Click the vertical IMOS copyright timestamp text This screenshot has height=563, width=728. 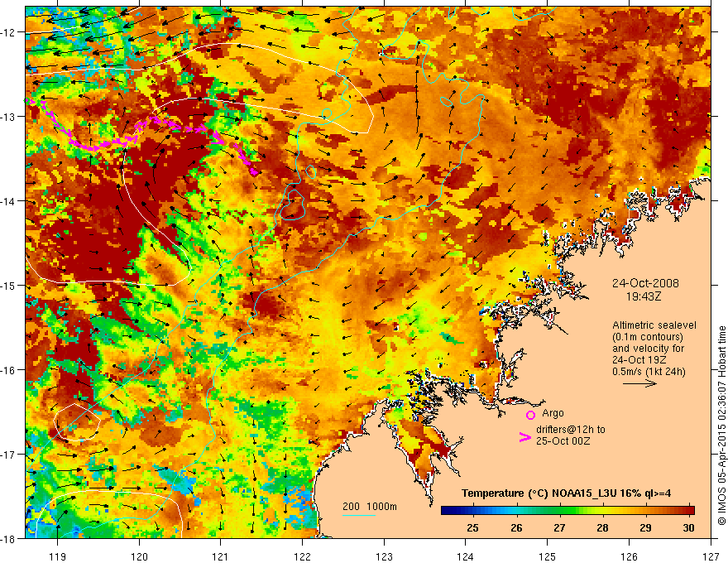click(721, 426)
